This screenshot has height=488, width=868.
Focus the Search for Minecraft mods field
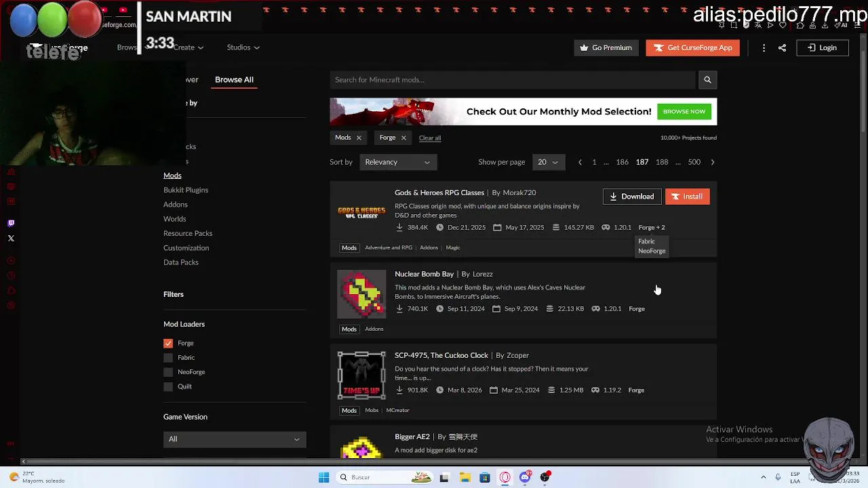[513, 80]
